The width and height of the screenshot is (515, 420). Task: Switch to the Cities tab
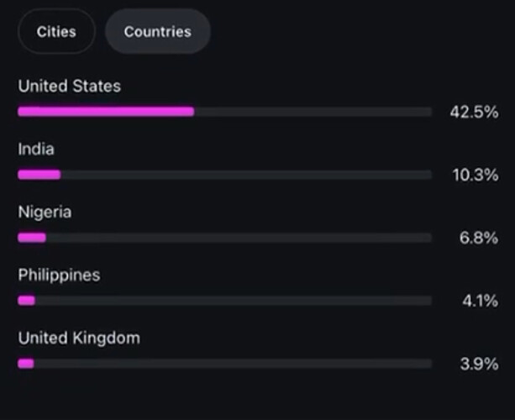click(x=56, y=32)
